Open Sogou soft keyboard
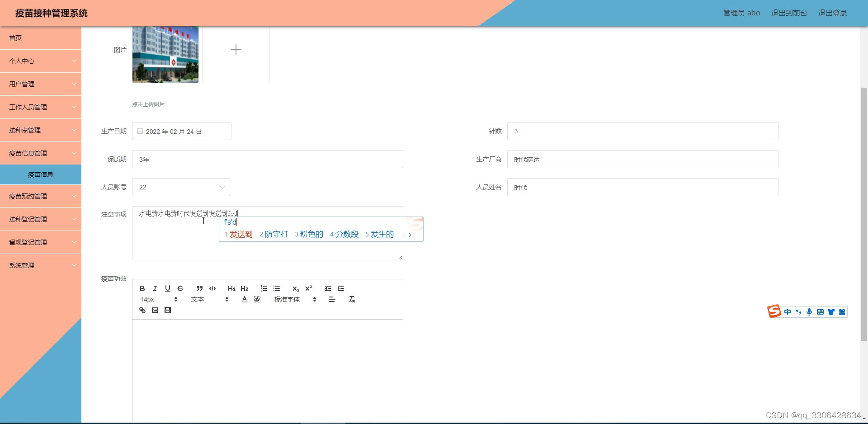 [x=820, y=312]
